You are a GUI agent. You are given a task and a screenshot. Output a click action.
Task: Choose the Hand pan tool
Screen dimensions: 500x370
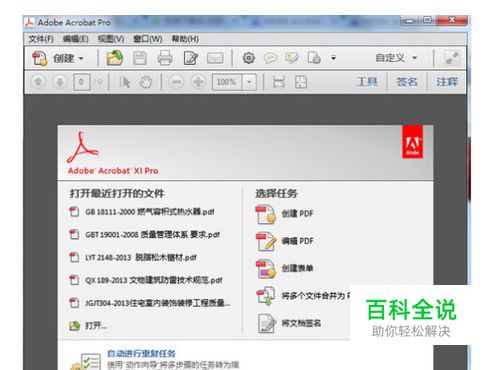tap(146, 82)
